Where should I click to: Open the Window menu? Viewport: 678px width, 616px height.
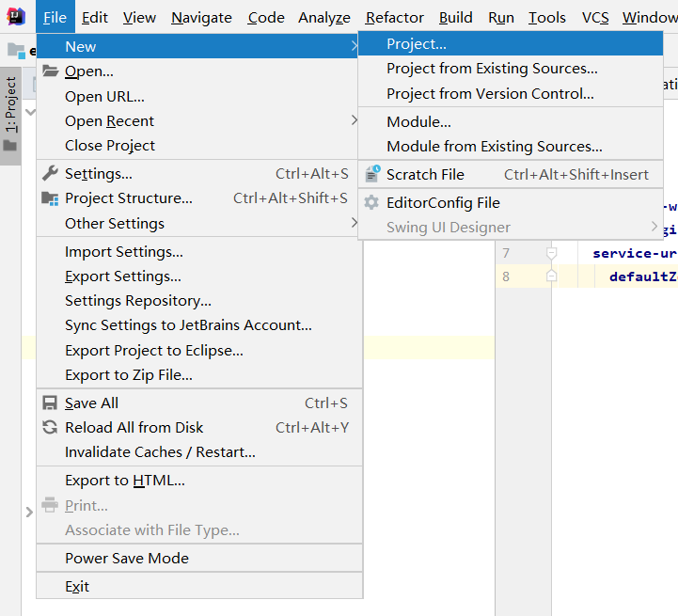pos(650,17)
